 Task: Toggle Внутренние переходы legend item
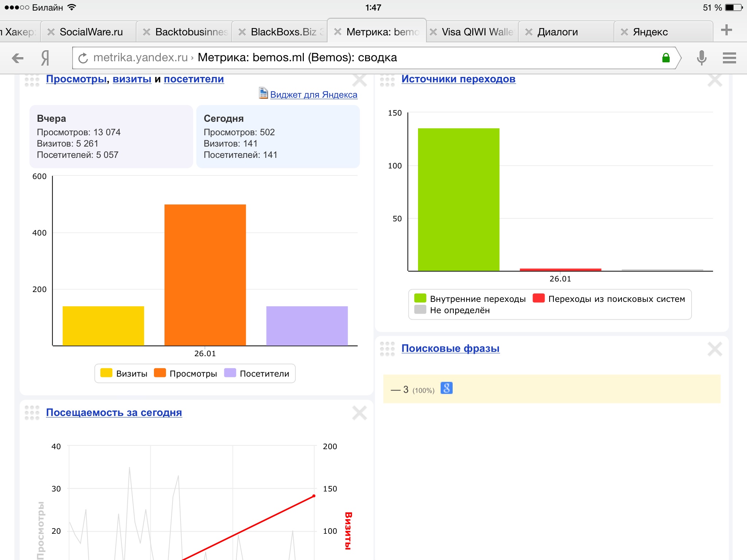coord(470,299)
